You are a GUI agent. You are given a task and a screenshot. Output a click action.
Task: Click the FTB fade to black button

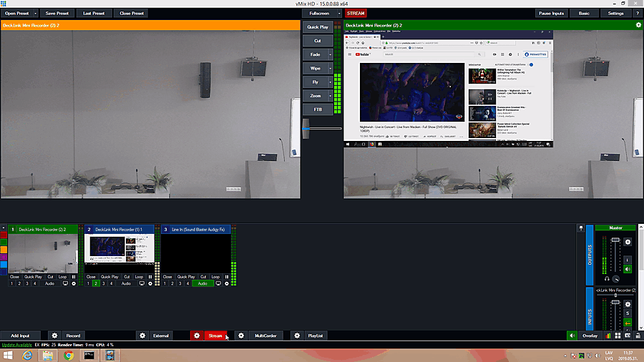[318, 109]
